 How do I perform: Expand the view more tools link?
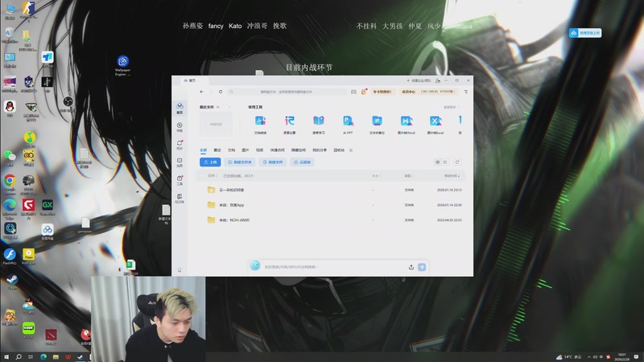coord(452,107)
